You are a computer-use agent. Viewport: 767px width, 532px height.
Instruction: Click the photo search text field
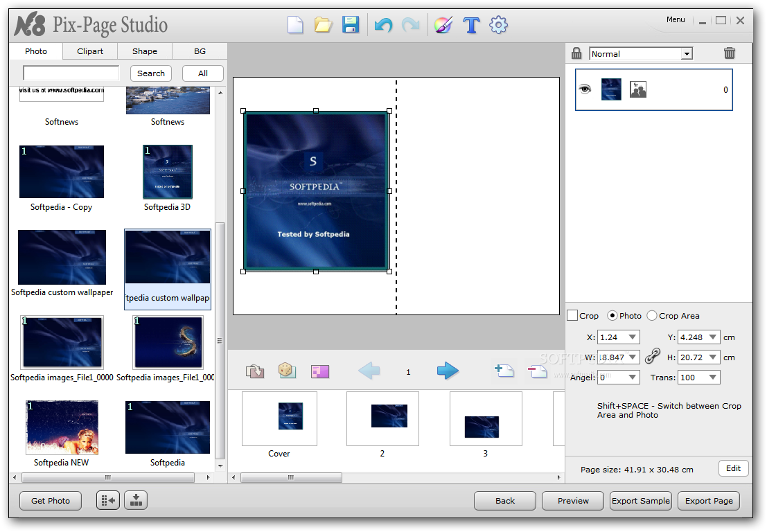tap(71, 73)
